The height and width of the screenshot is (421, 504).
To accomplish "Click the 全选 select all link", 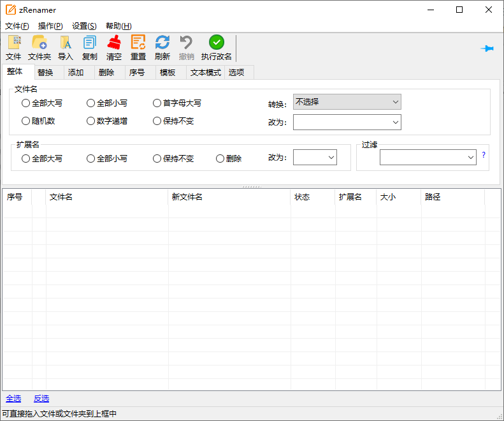I will pyautogui.click(x=13, y=399).
